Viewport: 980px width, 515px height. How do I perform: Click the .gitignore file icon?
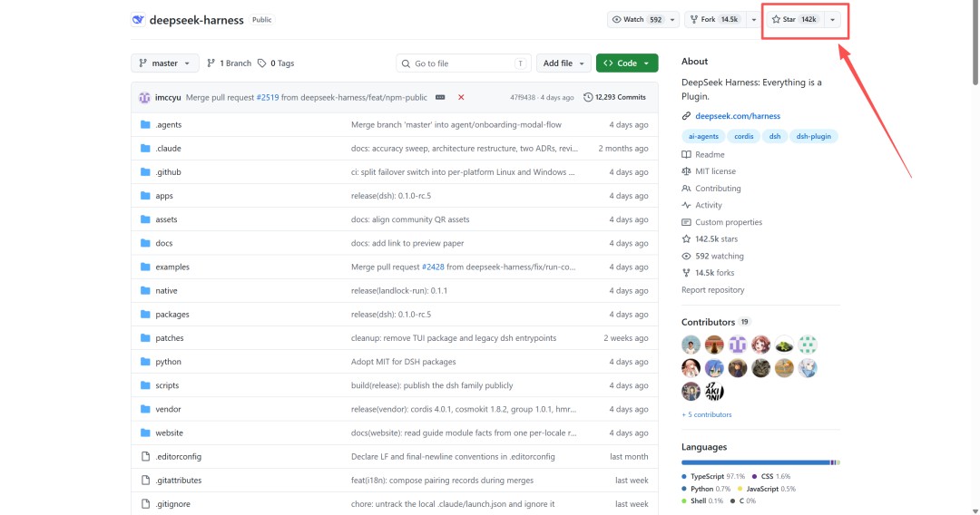tap(145, 504)
